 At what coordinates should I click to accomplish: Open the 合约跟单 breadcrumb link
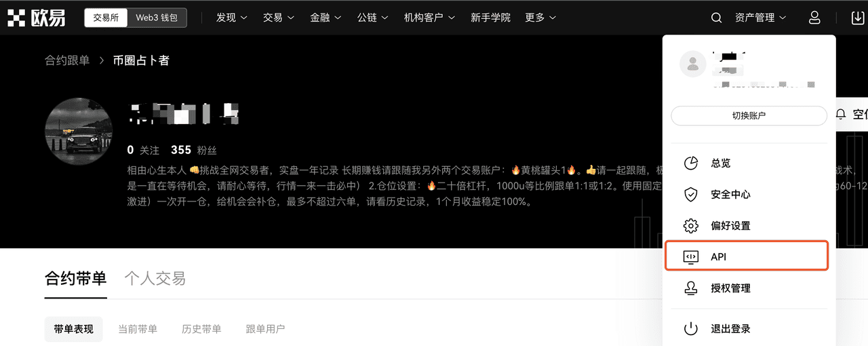(67, 60)
